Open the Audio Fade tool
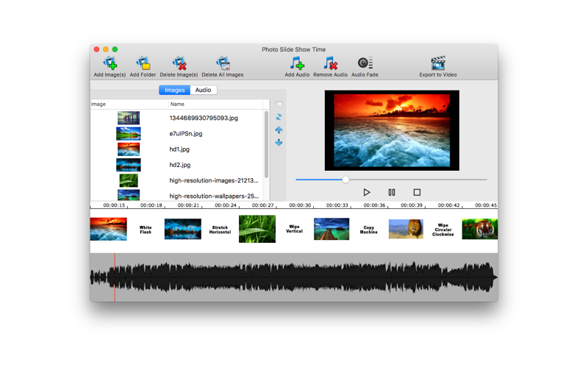The width and height of the screenshot is (588, 368). pos(365,63)
